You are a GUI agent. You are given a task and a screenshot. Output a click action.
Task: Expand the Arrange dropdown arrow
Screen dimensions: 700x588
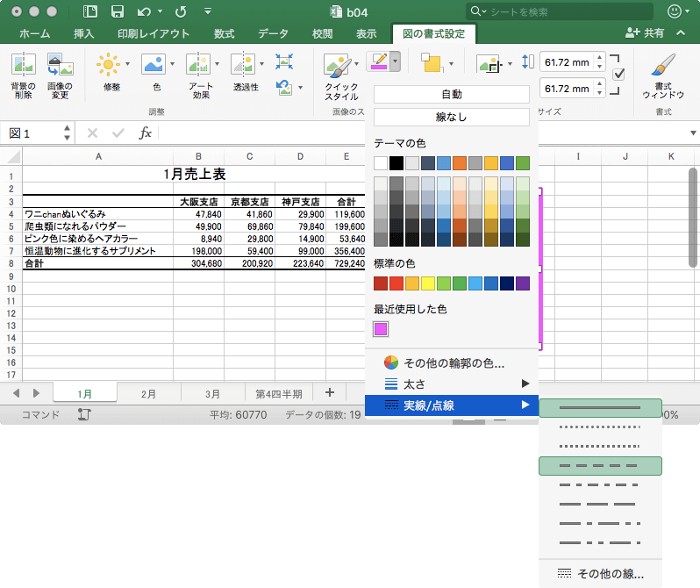(x=451, y=64)
